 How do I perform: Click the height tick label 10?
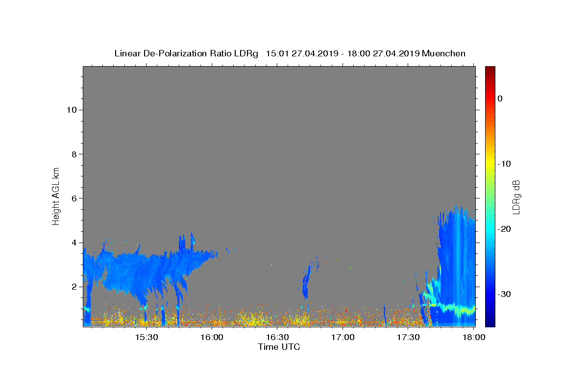click(71, 110)
